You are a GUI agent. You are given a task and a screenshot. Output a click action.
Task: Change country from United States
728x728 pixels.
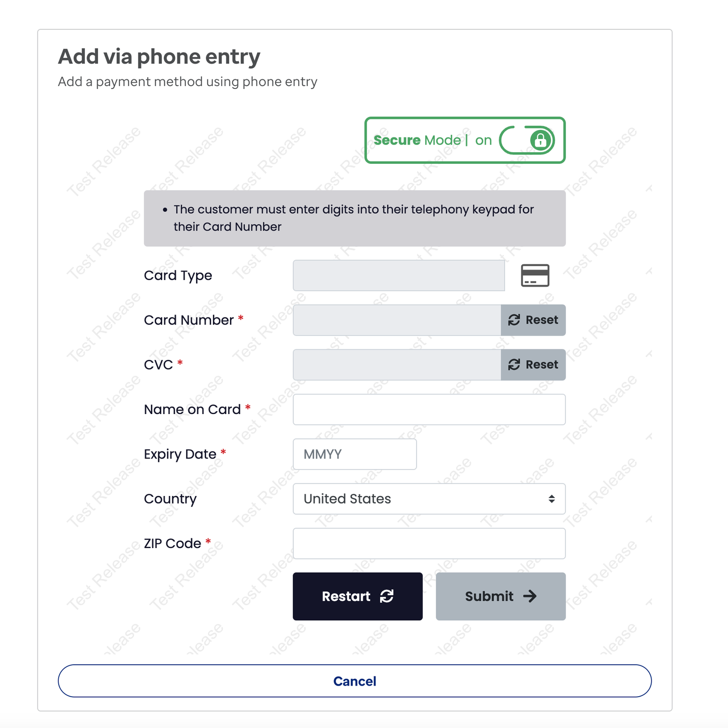[x=429, y=499]
